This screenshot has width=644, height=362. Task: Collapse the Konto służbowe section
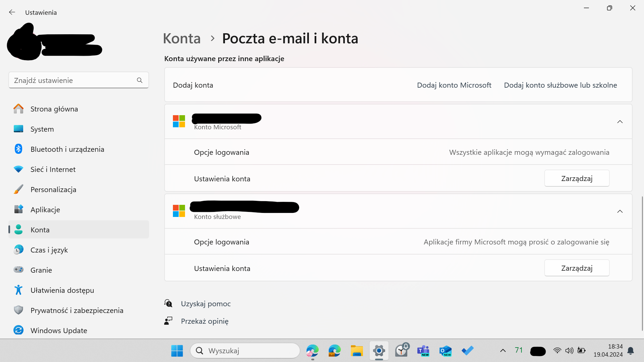[619, 211]
